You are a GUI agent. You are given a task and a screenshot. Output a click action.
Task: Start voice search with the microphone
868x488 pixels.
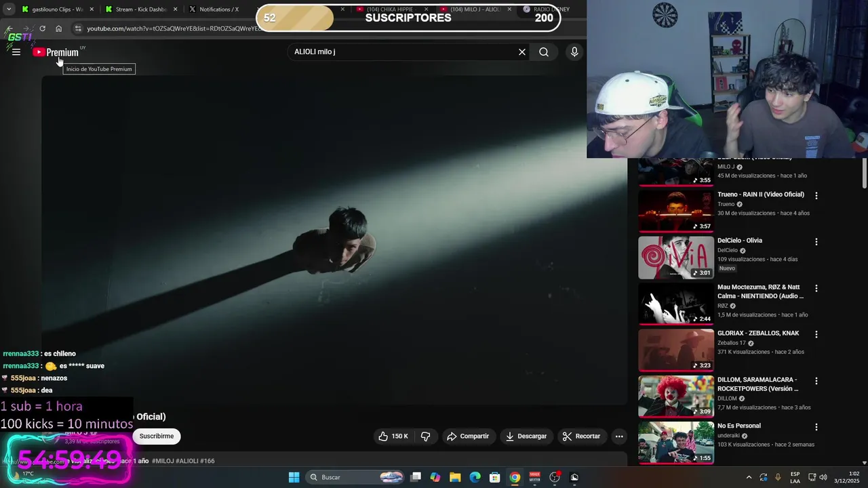click(x=574, y=52)
